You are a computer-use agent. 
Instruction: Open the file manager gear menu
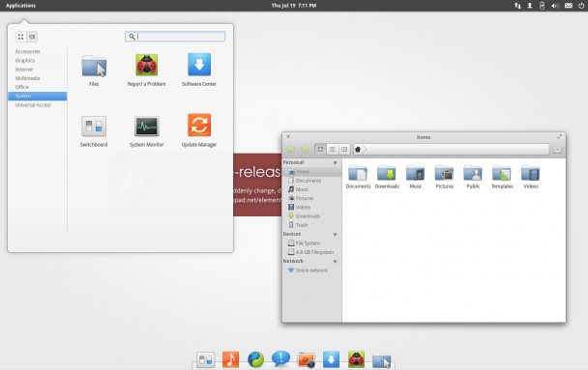pos(558,150)
